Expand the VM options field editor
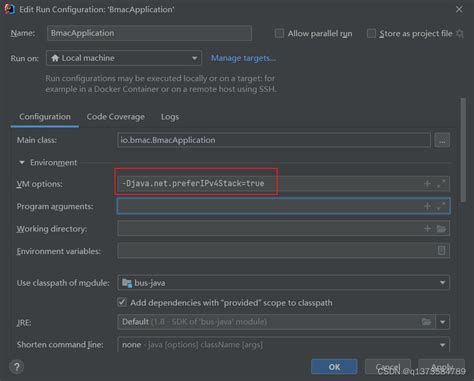The height and width of the screenshot is (381, 474). (441, 184)
